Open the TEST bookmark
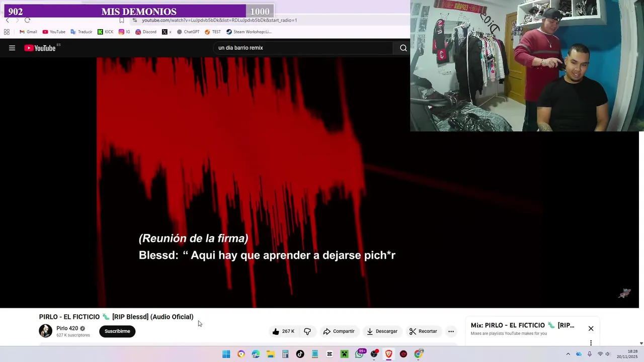Viewport: 644px width, 362px height. [213, 32]
